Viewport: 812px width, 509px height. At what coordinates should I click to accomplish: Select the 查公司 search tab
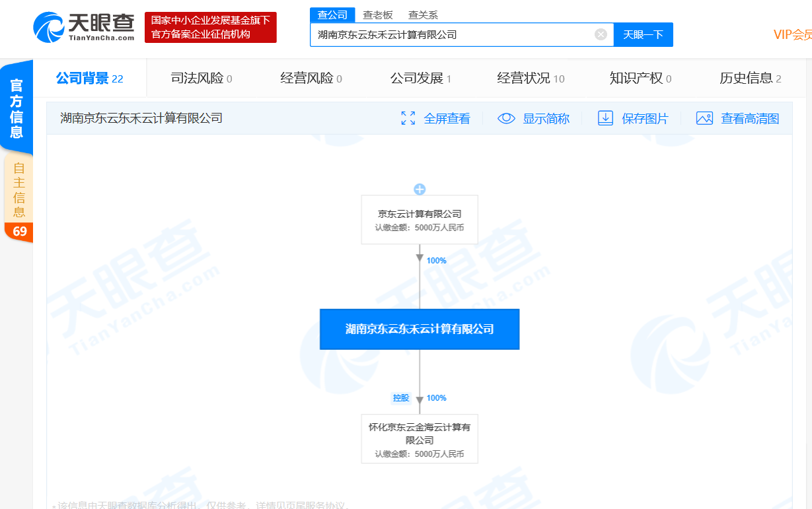[x=332, y=15]
